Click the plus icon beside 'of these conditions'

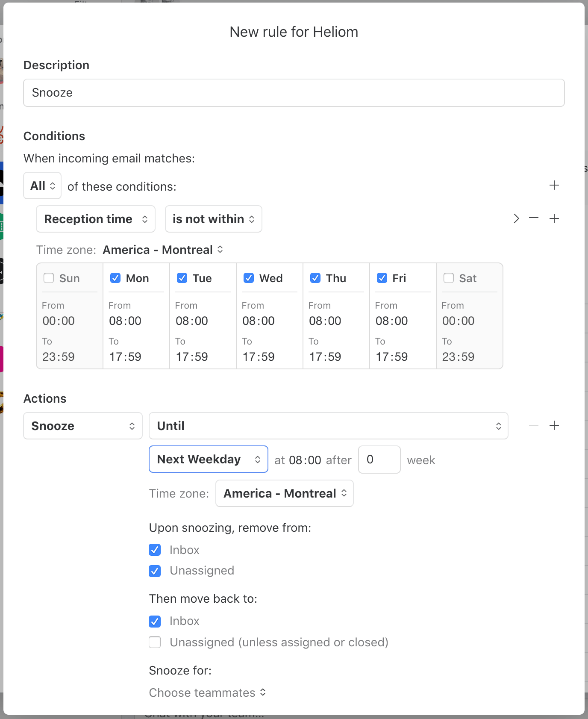click(x=554, y=186)
